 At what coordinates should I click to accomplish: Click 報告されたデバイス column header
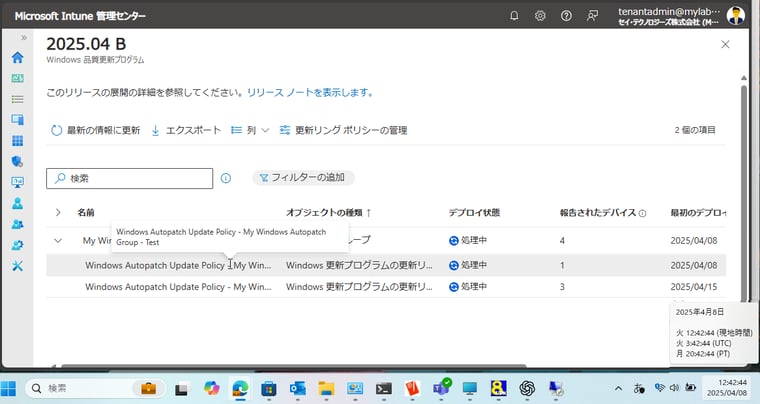coord(598,212)
